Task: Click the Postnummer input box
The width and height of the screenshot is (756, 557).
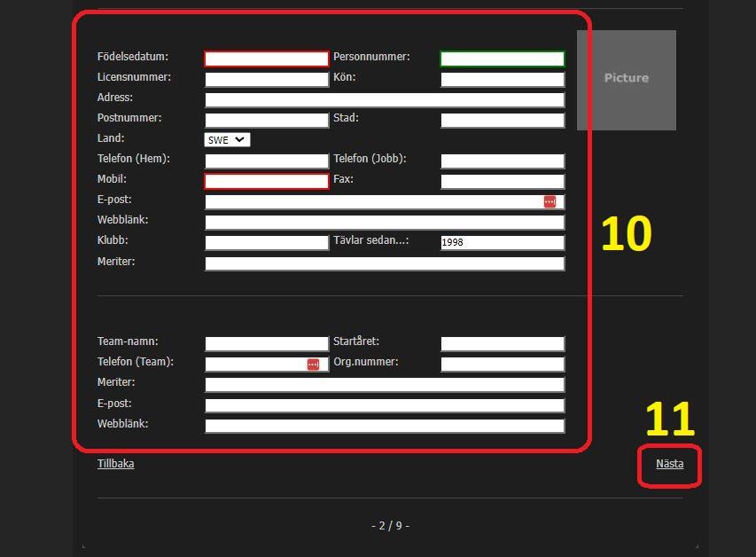Action: 266,121
